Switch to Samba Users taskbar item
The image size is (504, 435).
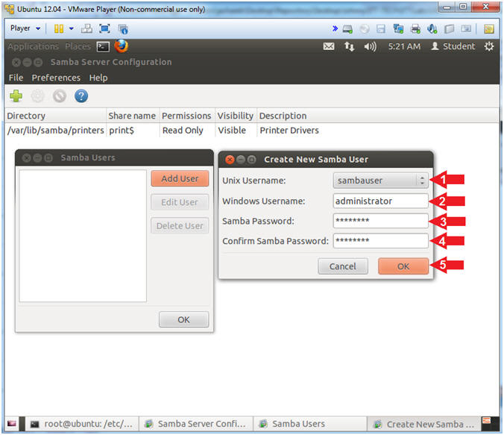310,424
